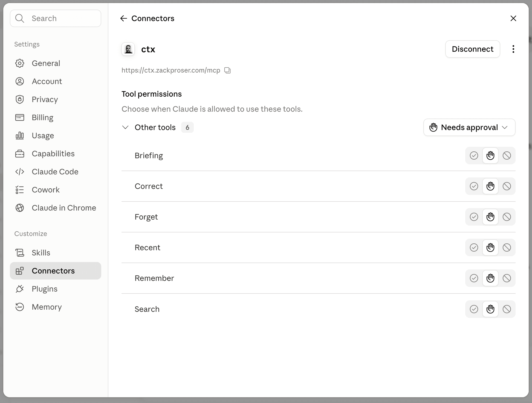Click the copy icon beside the ctx URL
The image size is (532, 403).
[x=227, y=70]
